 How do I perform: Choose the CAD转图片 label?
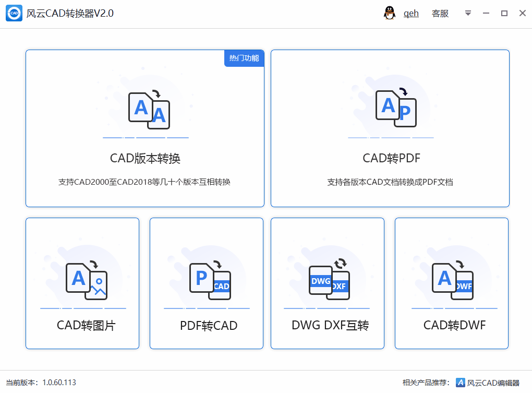tap(86, 326)
